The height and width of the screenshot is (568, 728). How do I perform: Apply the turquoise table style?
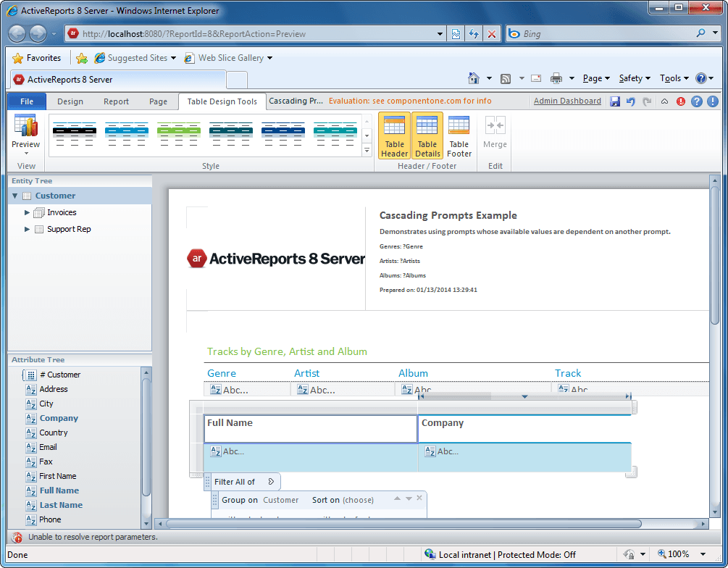coord(335,135)
